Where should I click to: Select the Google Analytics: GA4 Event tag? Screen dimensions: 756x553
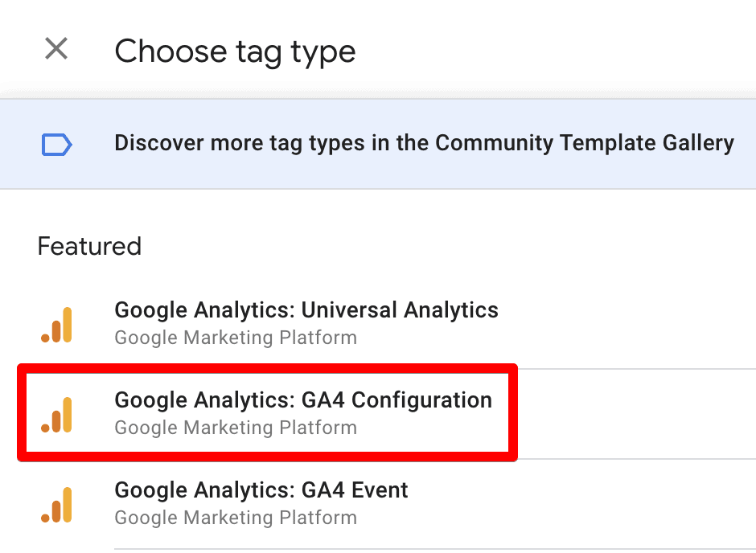point(261,490)
